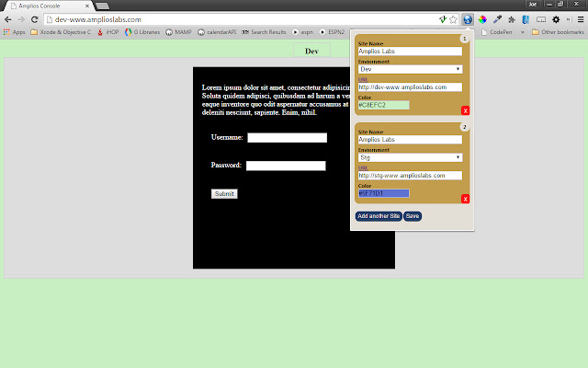Click the ruler extension icon
This screenshot has height=368, width=588.
pyautogui.click(x=541, y=19)
